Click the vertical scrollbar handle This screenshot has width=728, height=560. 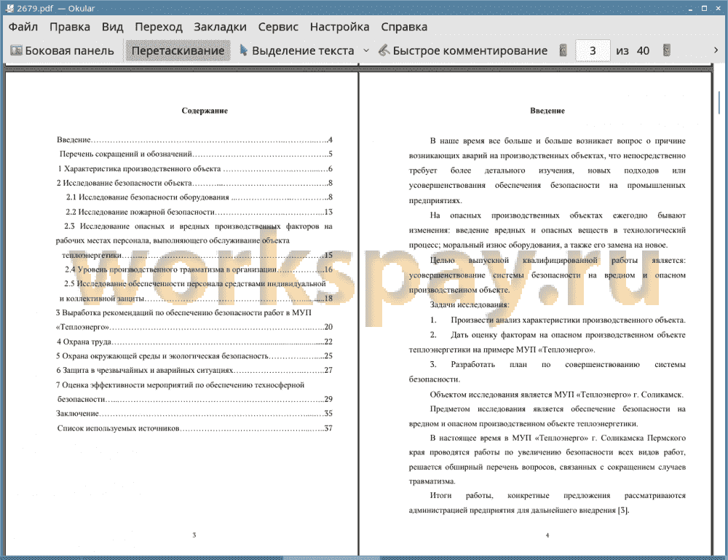719,102
